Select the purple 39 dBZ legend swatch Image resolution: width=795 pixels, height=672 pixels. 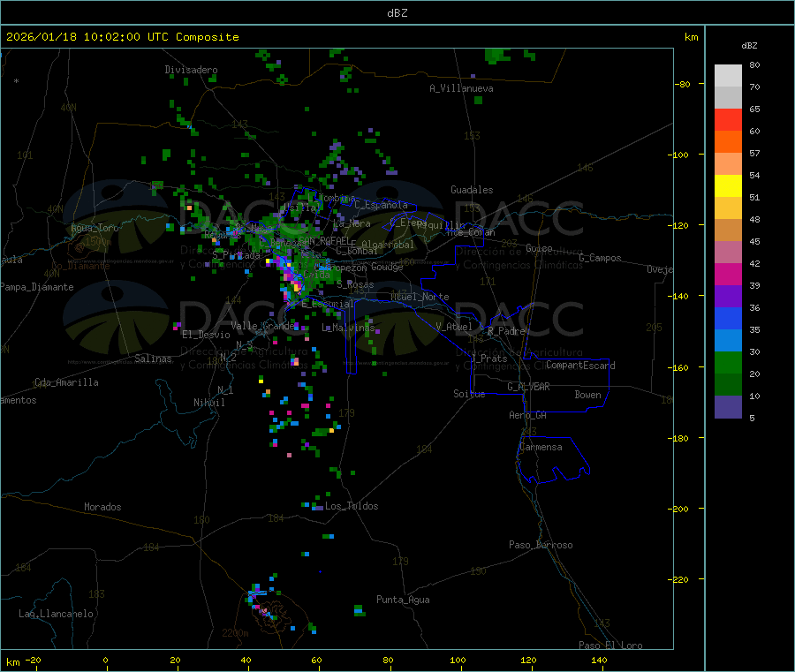tap(728, 297)
